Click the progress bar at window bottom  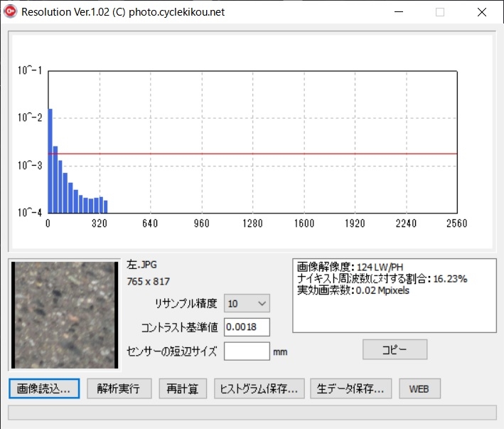click(x=252, y=413)
